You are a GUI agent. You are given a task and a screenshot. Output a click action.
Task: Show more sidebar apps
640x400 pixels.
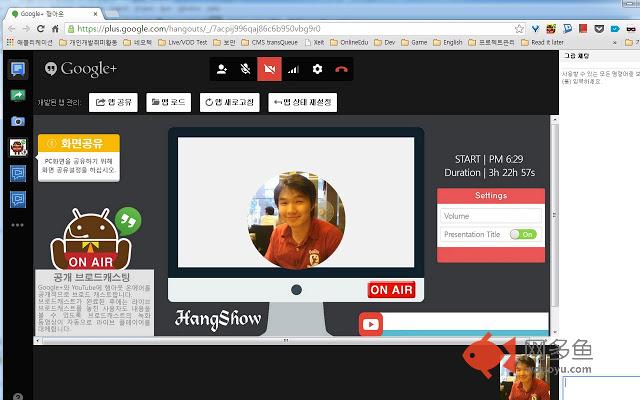pyautogui.click(x=18, y=225)
